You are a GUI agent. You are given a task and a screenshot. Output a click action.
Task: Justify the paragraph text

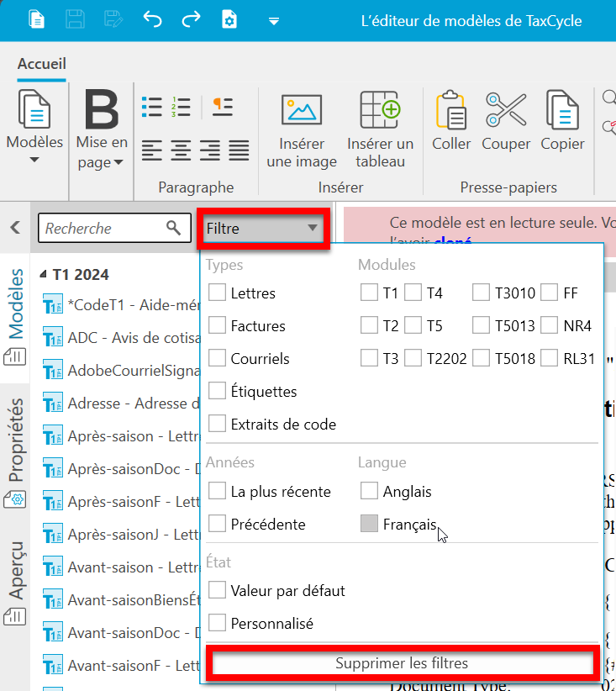pos(239,150)
